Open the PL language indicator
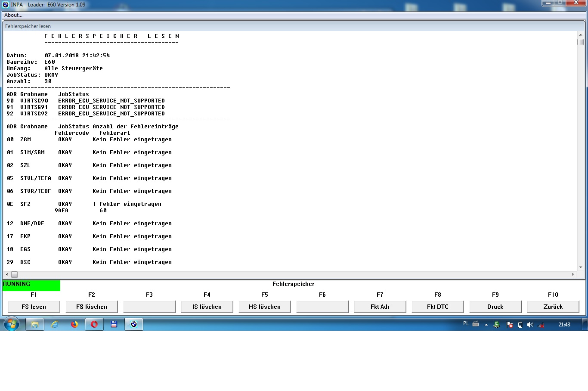 (x=466, y=324)
